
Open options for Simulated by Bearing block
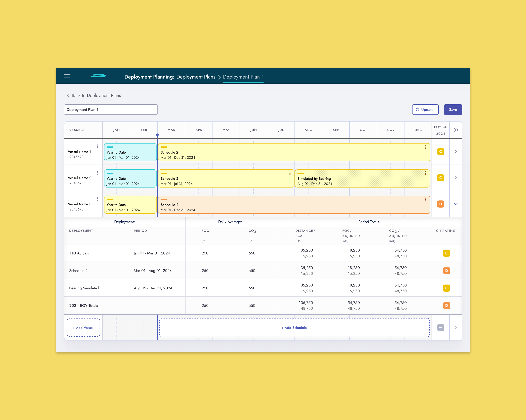pyautogui.click(x=425, y=173)
